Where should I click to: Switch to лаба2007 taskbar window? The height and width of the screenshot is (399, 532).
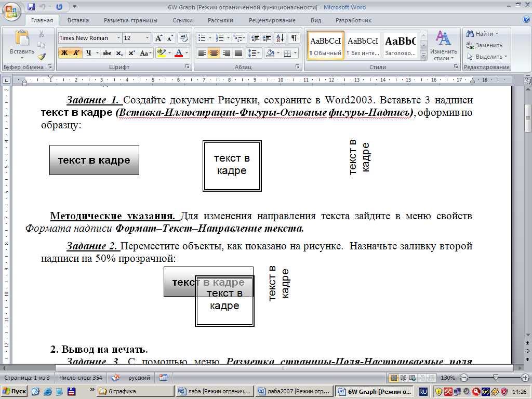coord(294,391)
